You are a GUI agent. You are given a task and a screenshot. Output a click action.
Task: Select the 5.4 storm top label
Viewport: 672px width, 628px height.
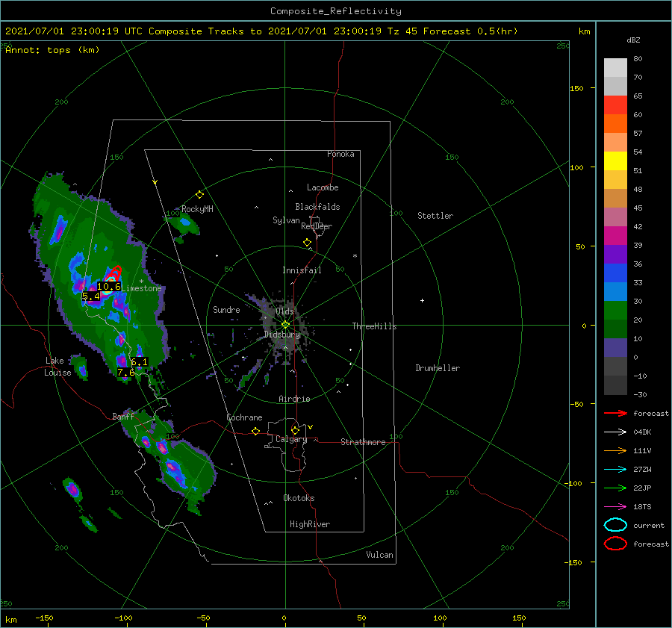(91, 296)
